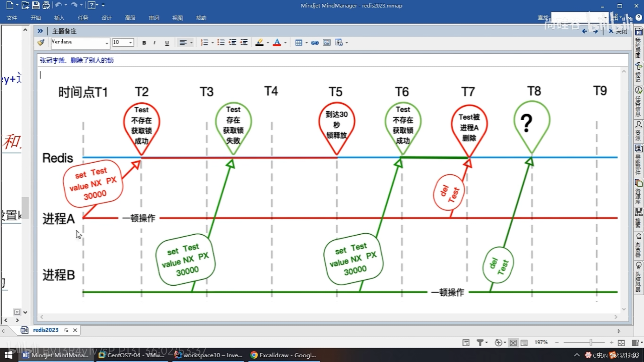This screenshot has width=644, height=362.
Task: Open the 设计 ribbon tab
Action: (106, 18)
